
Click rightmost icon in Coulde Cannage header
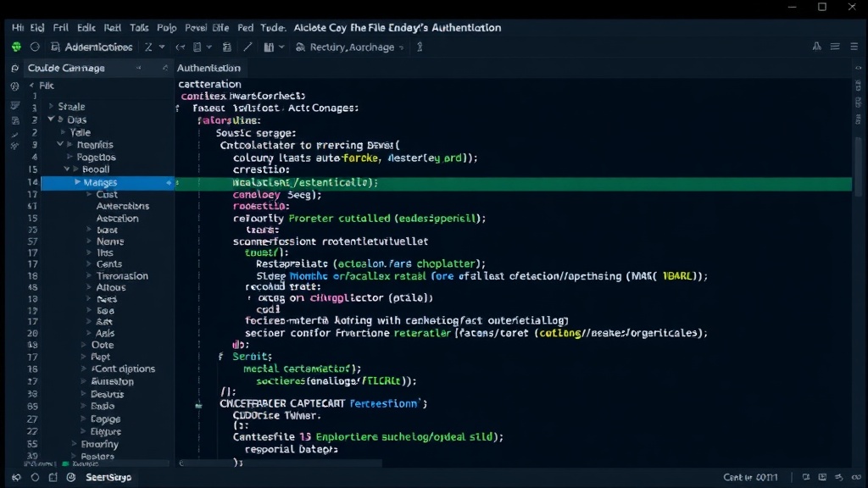164,68
